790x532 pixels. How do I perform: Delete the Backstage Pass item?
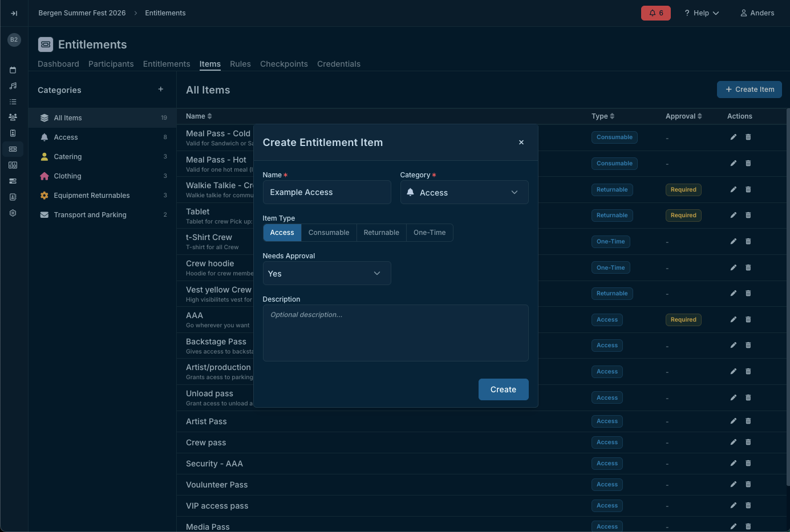[748, 345]
